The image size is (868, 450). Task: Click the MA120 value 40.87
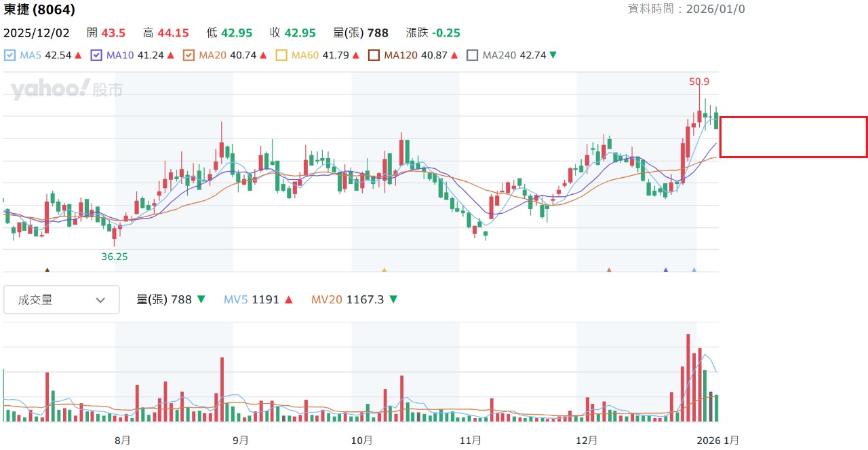tap(434, 55)
